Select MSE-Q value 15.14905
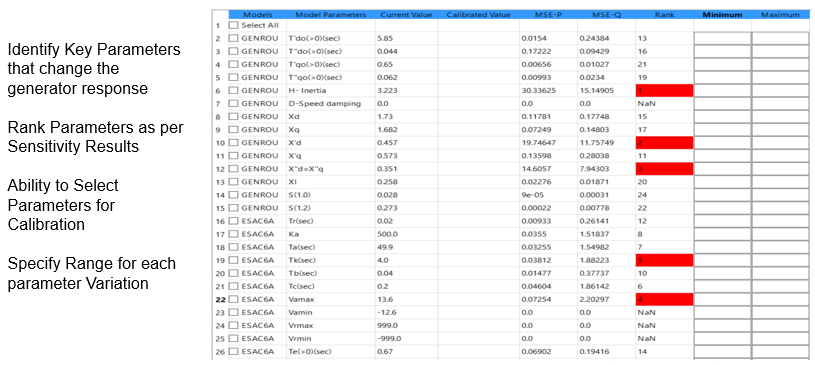The height and width of the screenshot is (365, 815). pyautogui.click(x=596, y=90)
